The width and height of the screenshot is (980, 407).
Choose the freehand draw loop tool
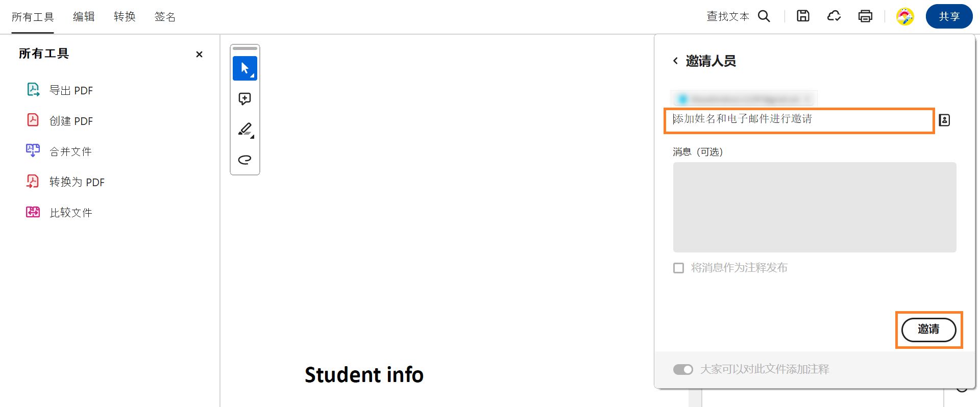(244, 160)
